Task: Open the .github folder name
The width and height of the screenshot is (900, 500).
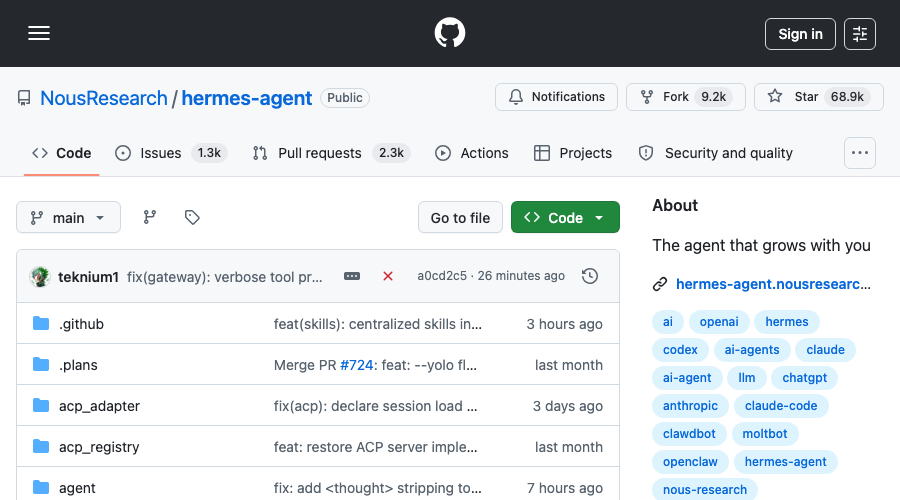Action: tap(82, 324)
